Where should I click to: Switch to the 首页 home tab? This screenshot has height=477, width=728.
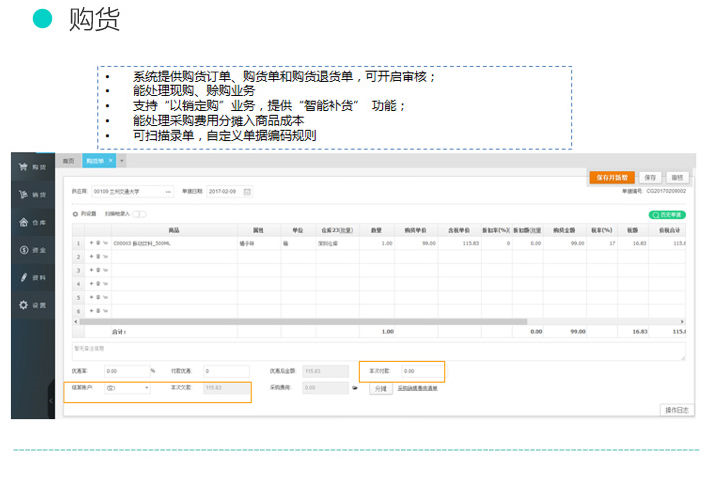tap(69, 160)
